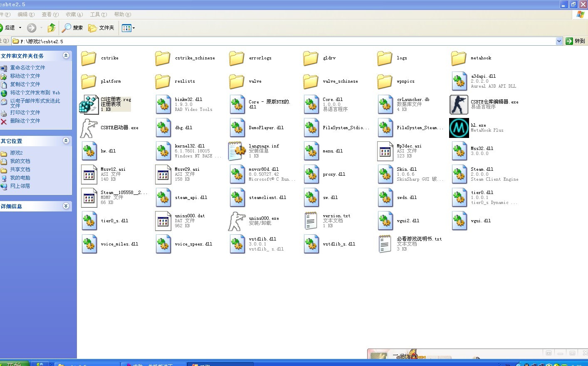Click the Windows Start button
This screenshot has width=588, height=366.
tap(14, 364)
